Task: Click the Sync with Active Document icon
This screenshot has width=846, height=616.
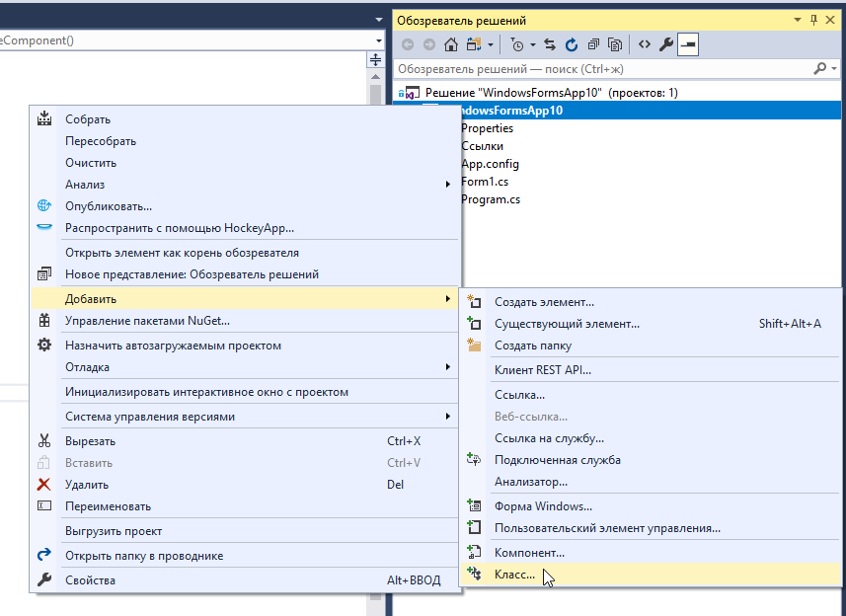Action: click(x=550, y=44)
